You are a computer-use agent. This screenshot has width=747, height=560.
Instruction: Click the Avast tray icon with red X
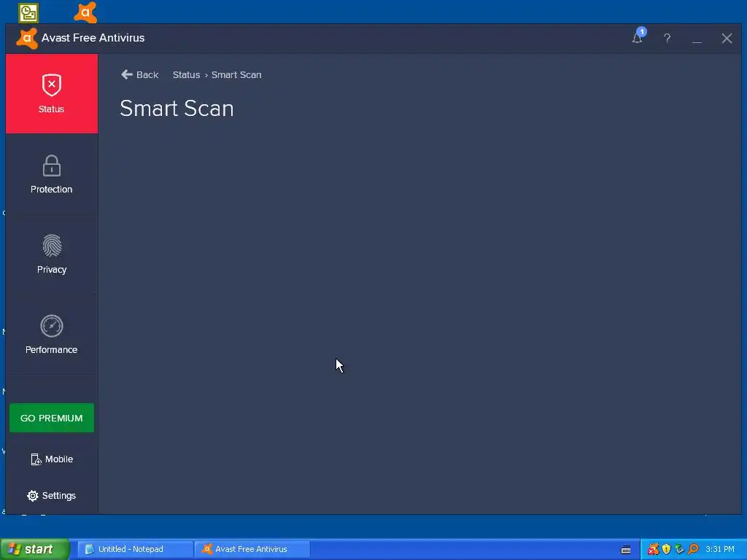(653, 550)
